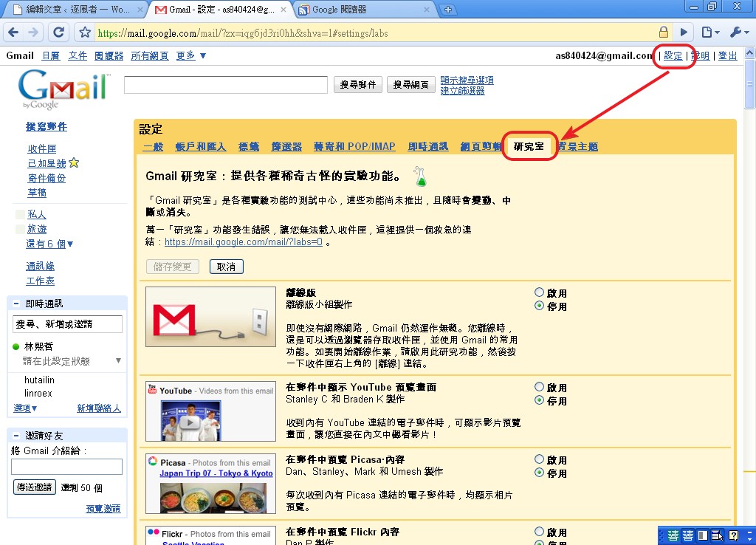This screenshot has width=756, height=545.
Task: Go back using the browser back arrow
Action: point(13,32)
